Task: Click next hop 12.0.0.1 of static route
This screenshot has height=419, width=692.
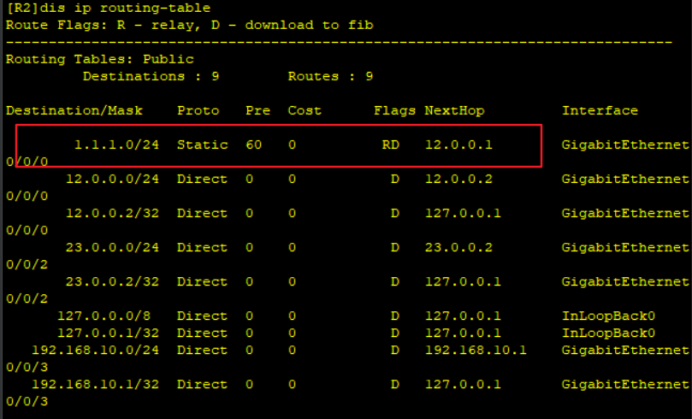Action: [x=459, y=145]
